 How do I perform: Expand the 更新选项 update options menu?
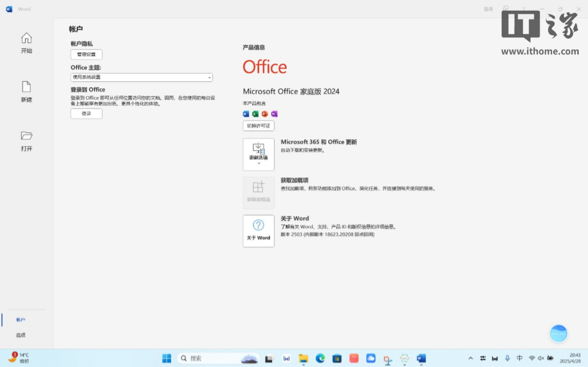pos(258,154)
